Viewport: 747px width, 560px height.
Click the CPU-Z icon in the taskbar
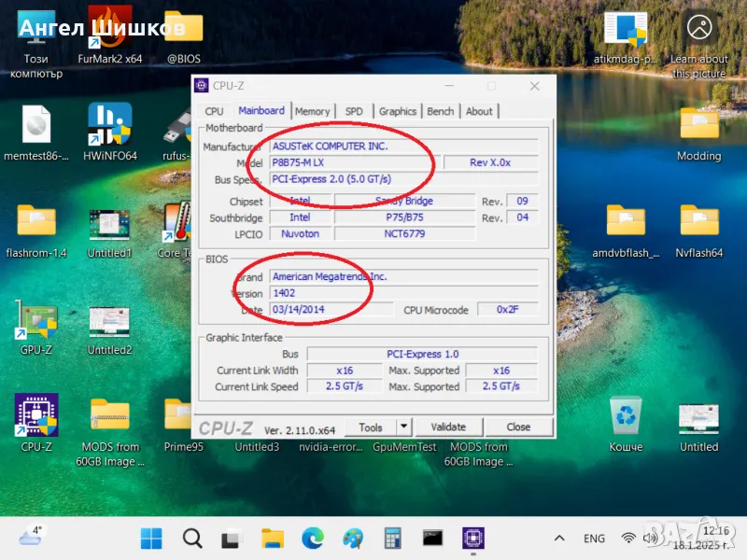[x=474, y=539]
